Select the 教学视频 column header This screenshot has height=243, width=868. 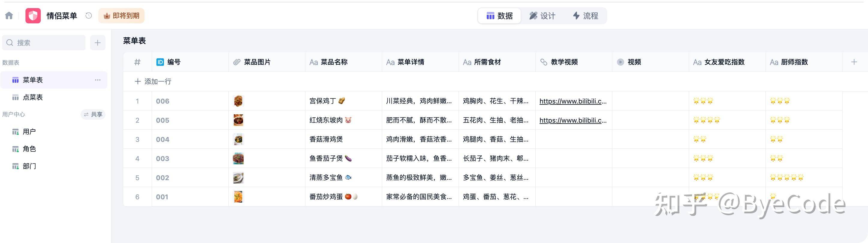(574, 62)
